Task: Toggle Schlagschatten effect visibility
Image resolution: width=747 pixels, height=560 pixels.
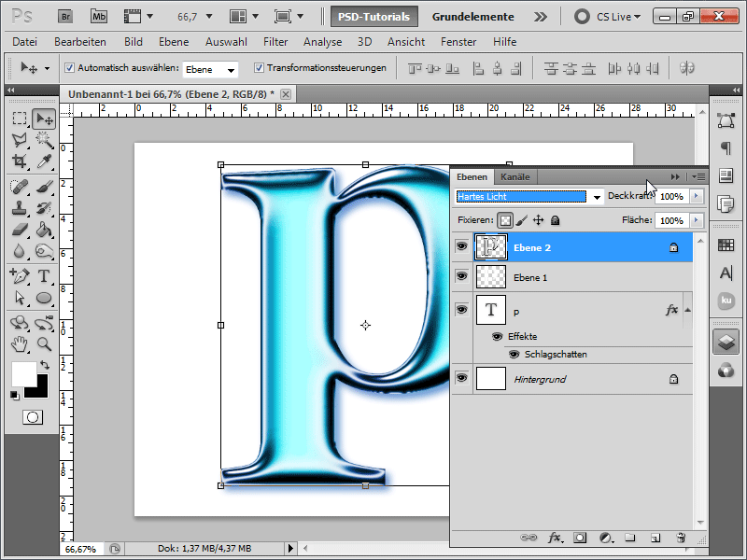Action: (514, 355)
